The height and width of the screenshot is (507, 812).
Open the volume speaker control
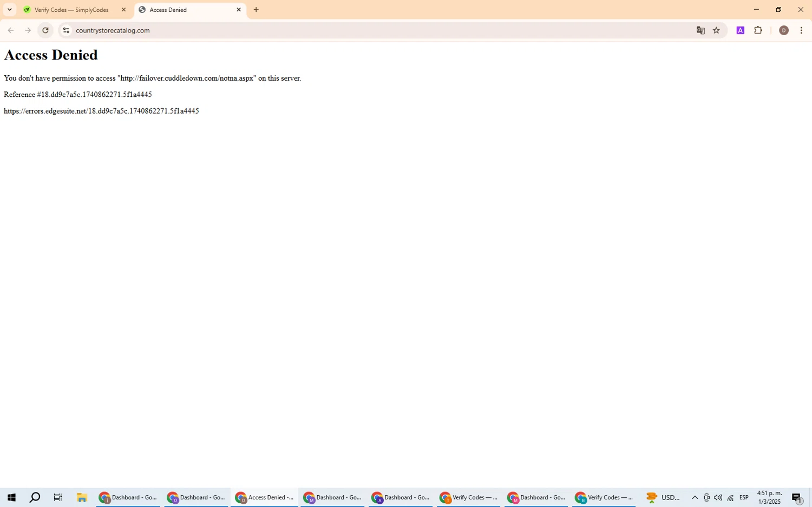point(718,497)
